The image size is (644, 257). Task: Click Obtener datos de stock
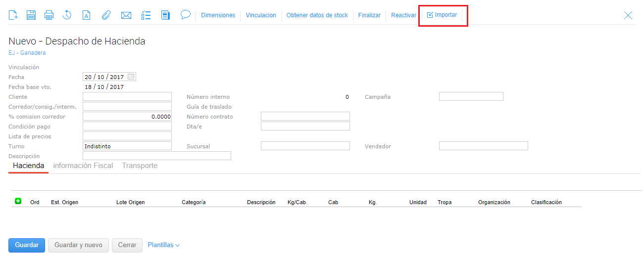point(317,15)
